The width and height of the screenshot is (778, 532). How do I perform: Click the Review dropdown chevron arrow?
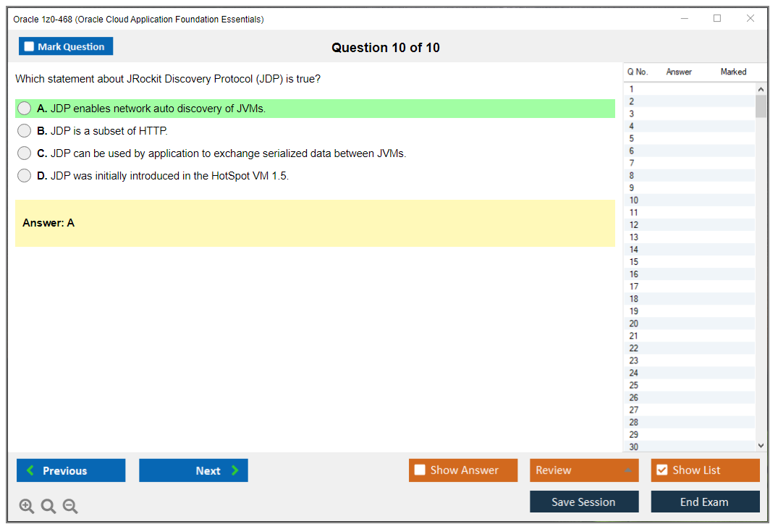pos(629,470)
